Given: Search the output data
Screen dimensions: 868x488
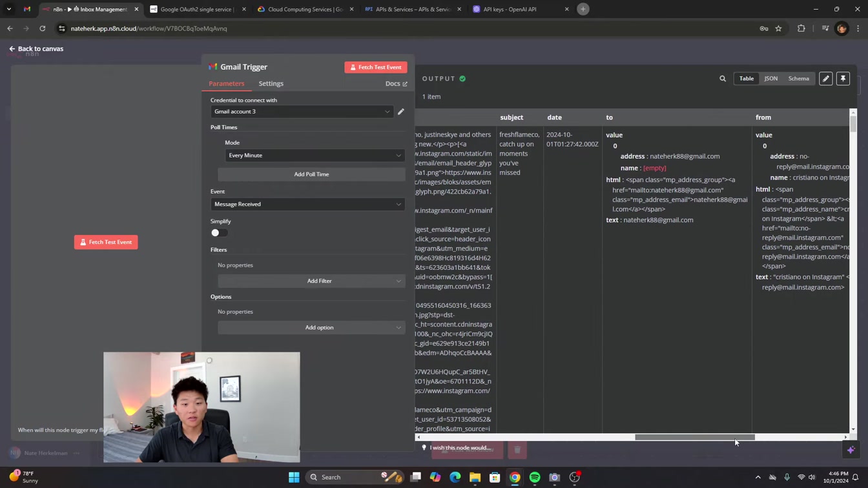Looking at the screenshot, I should [x=723, y=79].
